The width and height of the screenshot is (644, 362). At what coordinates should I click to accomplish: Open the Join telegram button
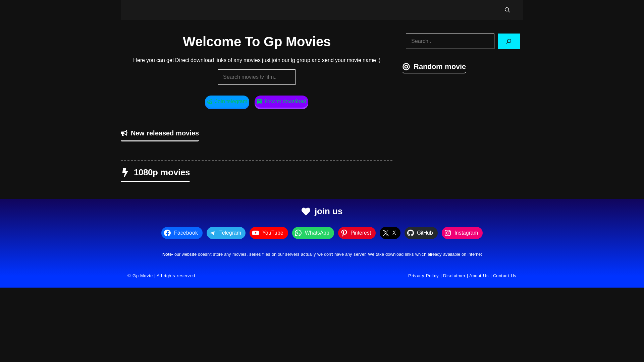pos(227,102)
